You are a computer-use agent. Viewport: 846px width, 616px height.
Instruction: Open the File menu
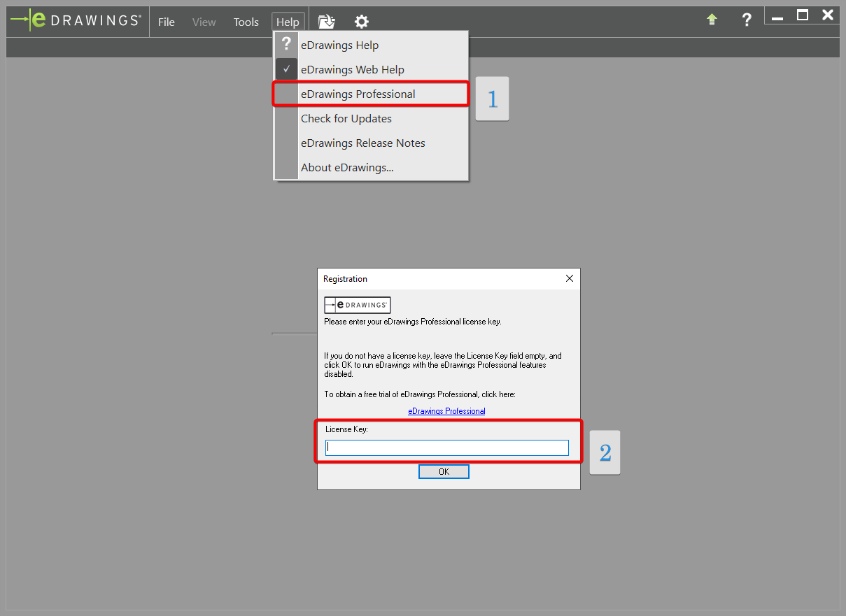tap(167, 22)
